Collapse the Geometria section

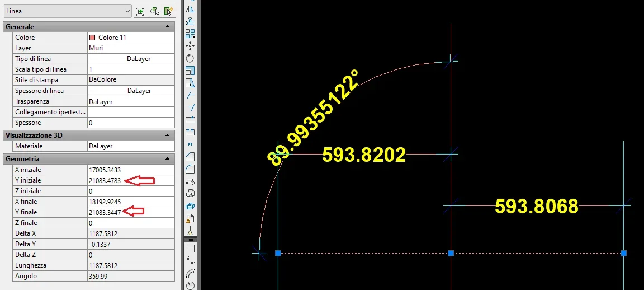(167, 159)
